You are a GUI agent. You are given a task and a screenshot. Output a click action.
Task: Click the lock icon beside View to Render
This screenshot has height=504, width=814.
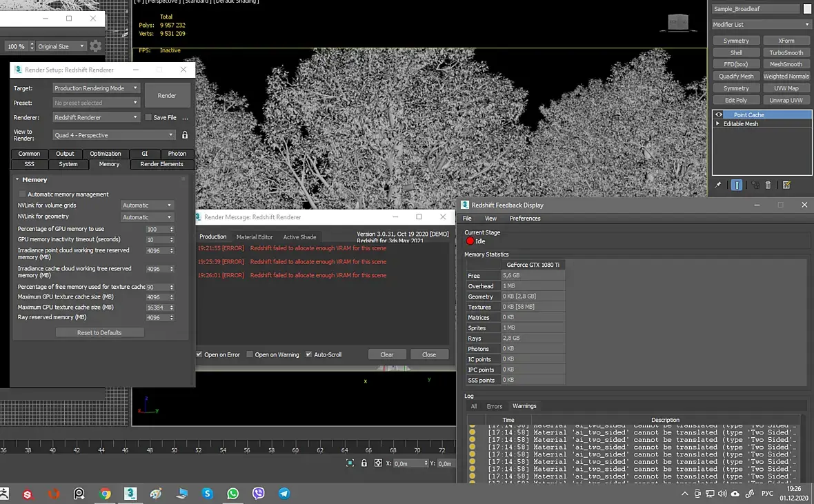[185, 135]
